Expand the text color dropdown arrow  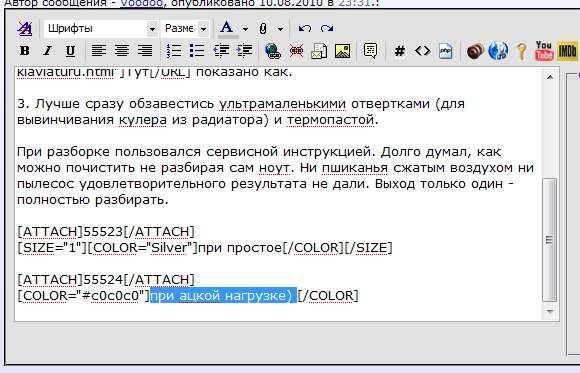[x=245, y=29]
